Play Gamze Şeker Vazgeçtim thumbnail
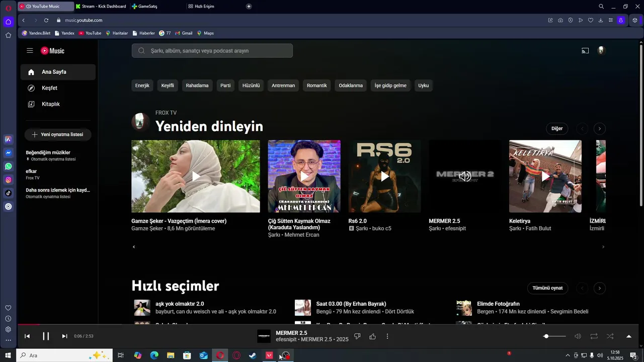This screenshot has width=644, height=362. point(196,176)
